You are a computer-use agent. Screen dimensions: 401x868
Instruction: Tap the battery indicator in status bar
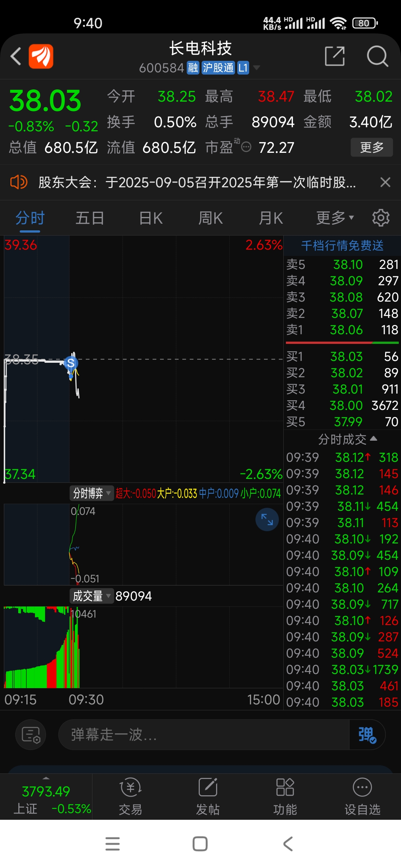point(365,23)
